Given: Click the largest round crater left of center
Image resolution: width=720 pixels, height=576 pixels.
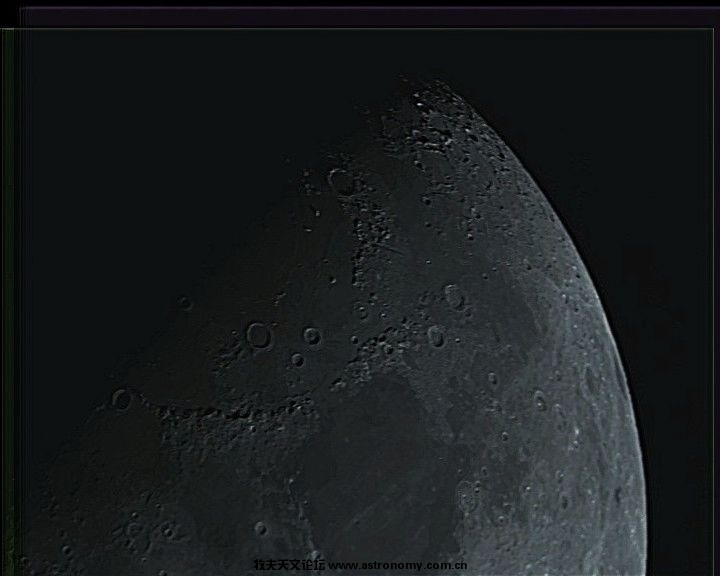Looking at the screenshot, I should pos(259,335).
